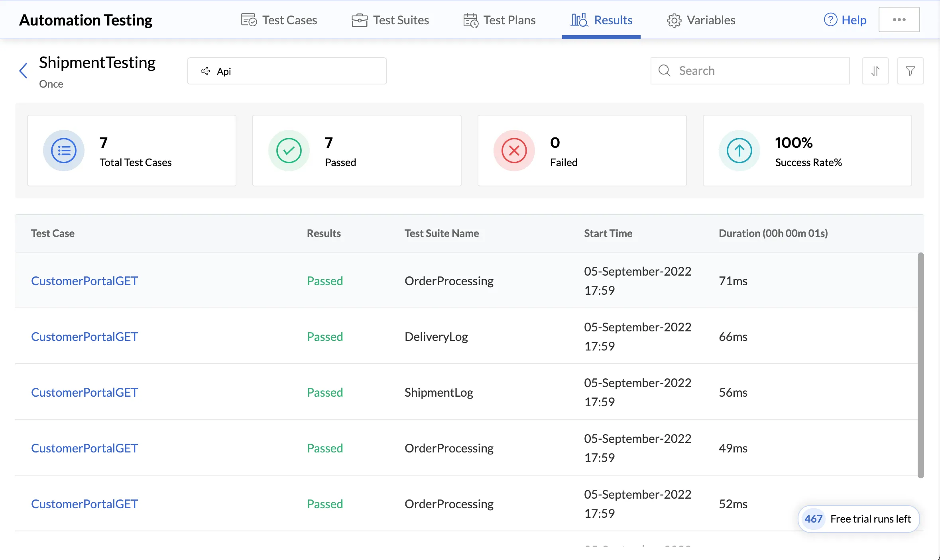The image size is (940, 560).
Task: Click the Success Rate up-arrow icon
Action: click(x=739, y=151)
